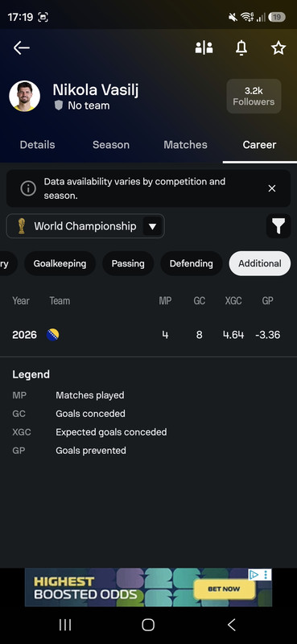Switch to the Details tab

(37, 145)
